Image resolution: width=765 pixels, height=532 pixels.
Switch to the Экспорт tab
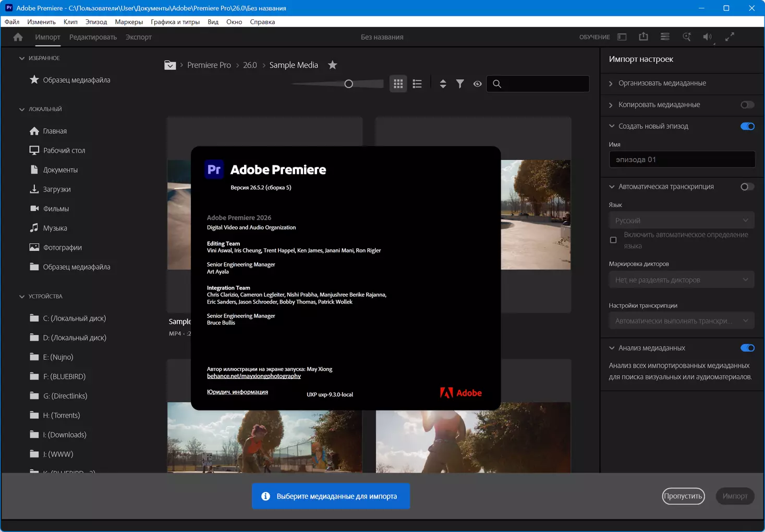[138, 37]
